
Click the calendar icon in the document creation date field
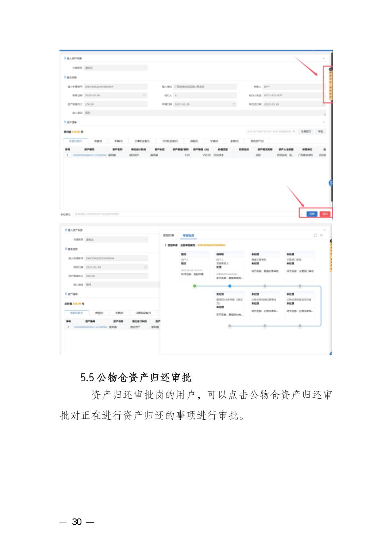coord(145,96)
